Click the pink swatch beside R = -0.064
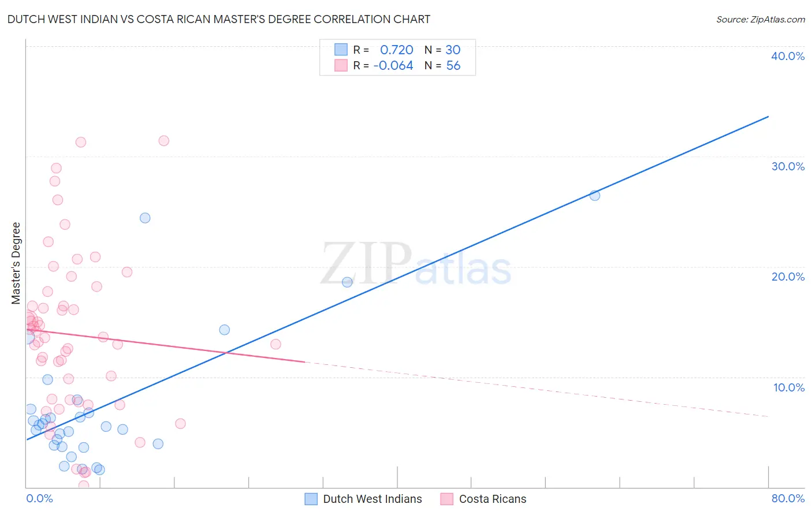 (341, 65)
